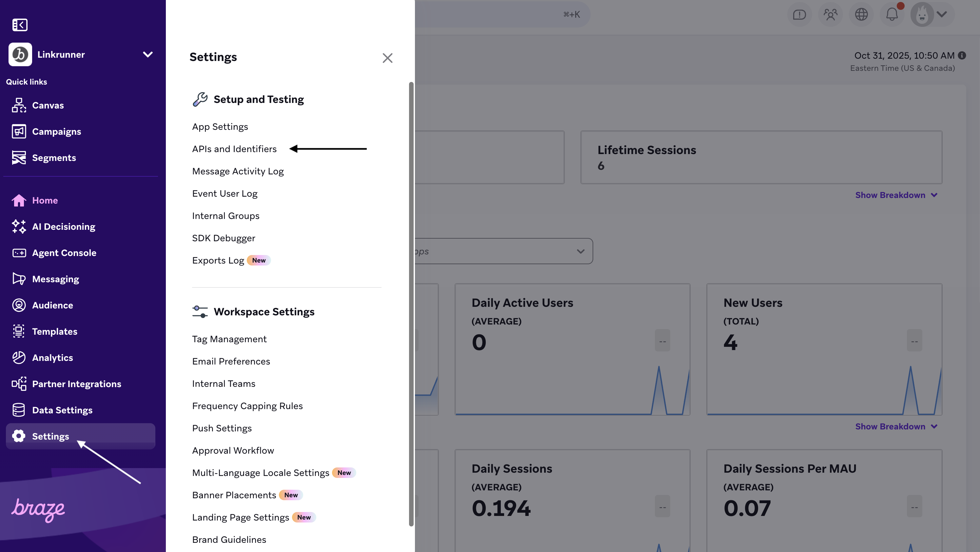Click the date info icon
The height and width of the screenshot is (552, 980).
point(962,55)
